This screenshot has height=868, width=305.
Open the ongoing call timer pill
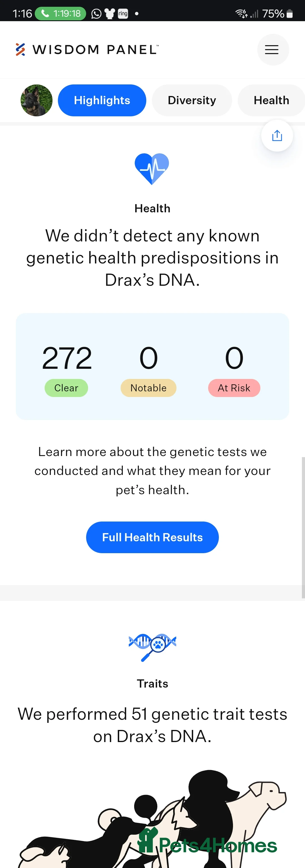click(61, 14)
